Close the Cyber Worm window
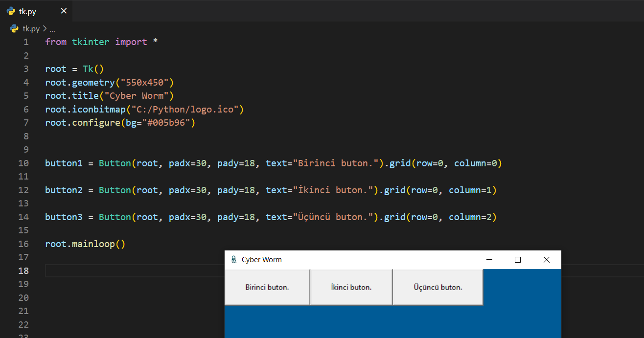This screenshot has height=338, width=644. 547,260
